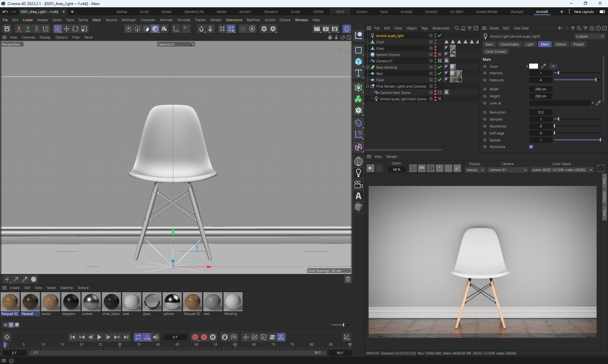
Task: Click the Color Correct button
Action: click(496, 52)
